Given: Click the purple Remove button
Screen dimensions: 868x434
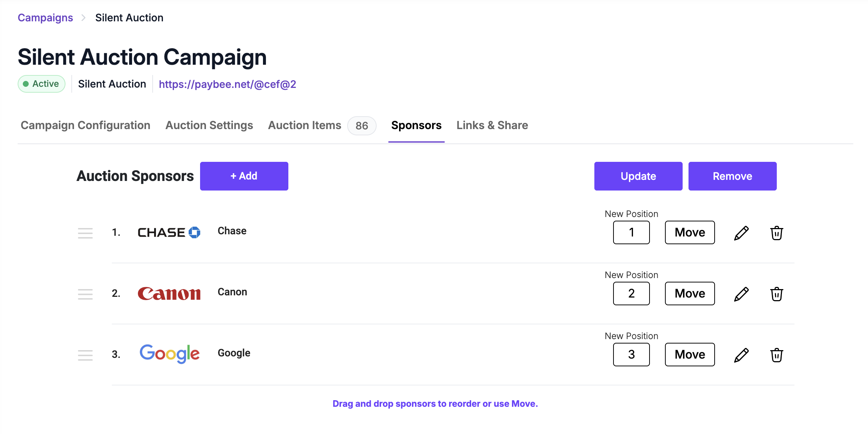Looking at the screenshot, I should (x=732, y=176).
